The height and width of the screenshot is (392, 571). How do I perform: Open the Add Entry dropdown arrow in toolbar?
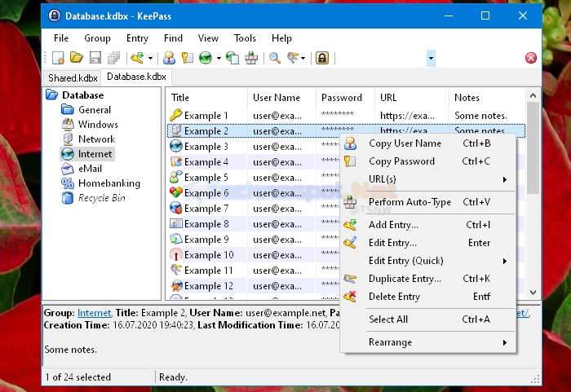[x=150, y=58]
